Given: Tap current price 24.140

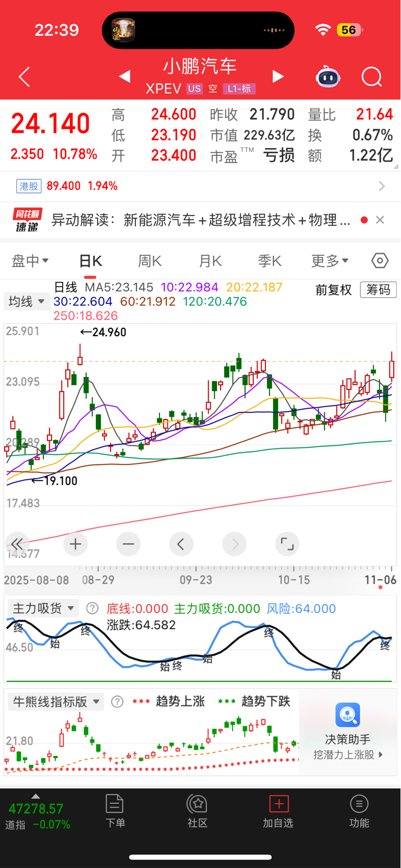Looking at the screenshot, I should [51, 124].
